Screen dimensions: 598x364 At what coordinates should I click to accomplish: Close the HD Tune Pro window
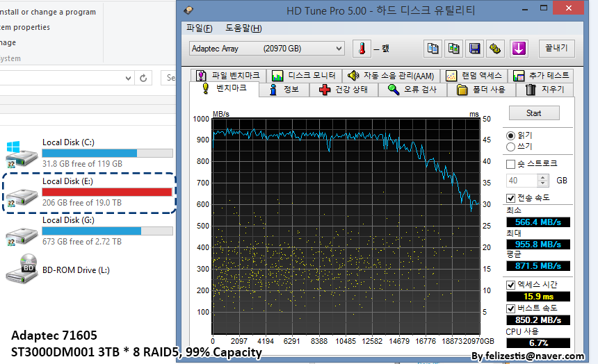tap(569, 8)
